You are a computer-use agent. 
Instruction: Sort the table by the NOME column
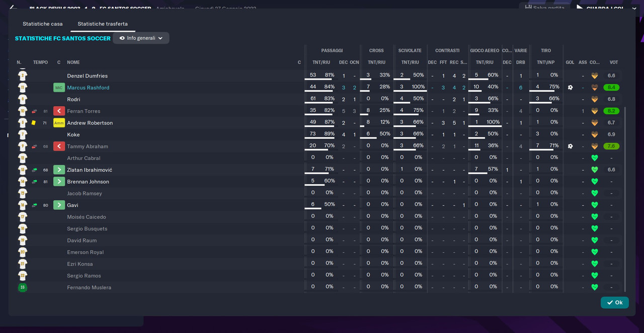click(73, 62)
